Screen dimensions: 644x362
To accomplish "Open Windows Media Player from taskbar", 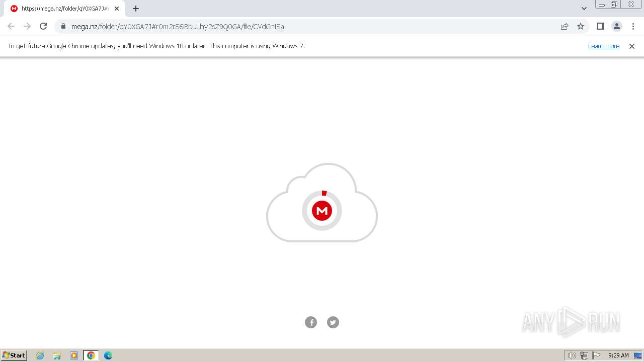I will 74,355.
